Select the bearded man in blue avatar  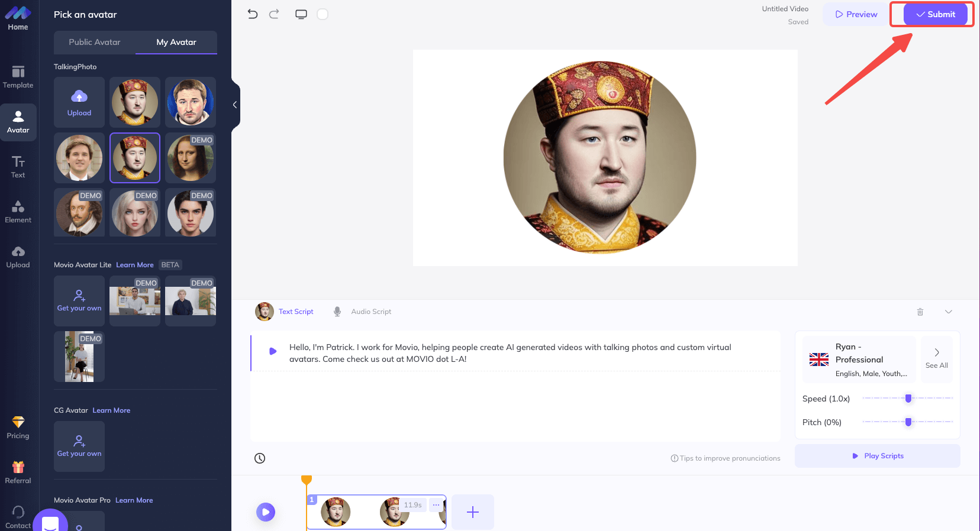pos(191,102)
